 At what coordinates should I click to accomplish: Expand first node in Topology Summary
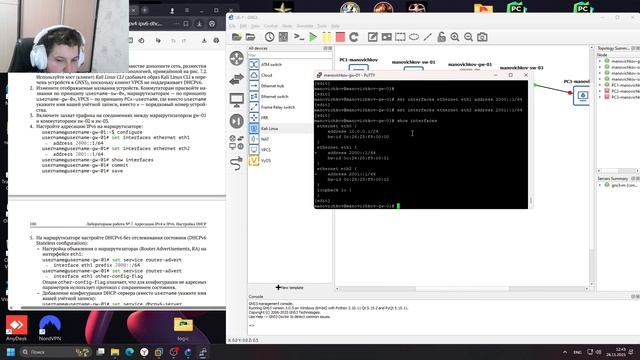[x=600, y=61]
